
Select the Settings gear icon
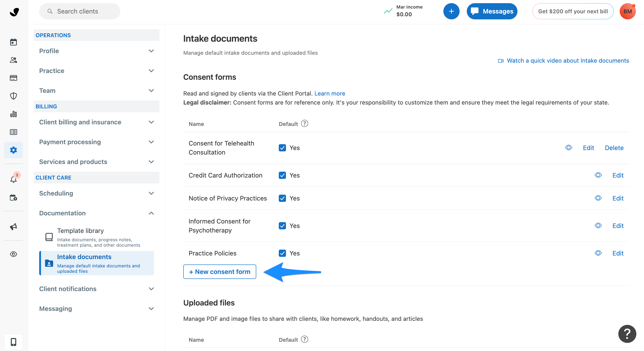tap(13, 150)
